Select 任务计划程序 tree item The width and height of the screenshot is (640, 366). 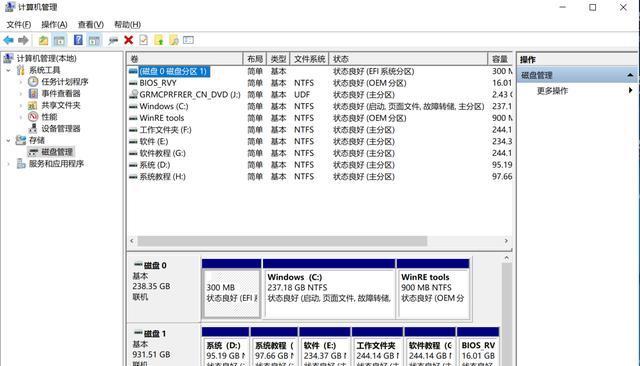tap(64, 82)
